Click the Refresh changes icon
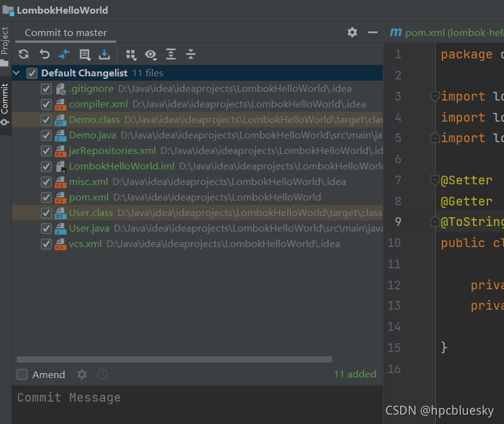Image resolution: width=504 pixels, height=424 pixels. pyautogui.click(x=24, y=54)
